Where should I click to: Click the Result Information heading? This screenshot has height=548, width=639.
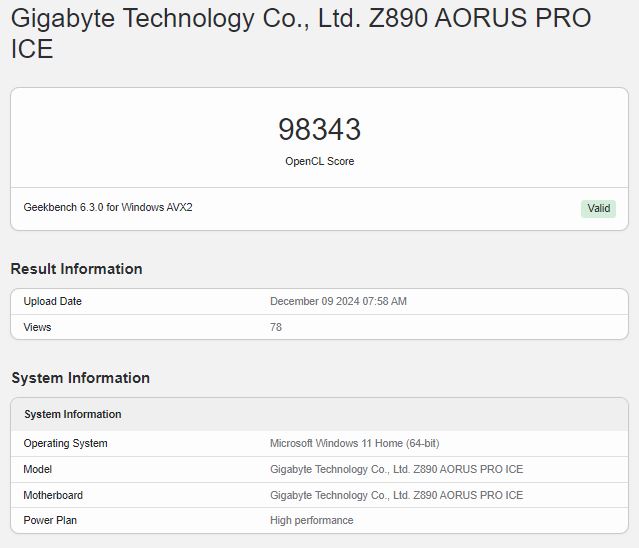77,269
